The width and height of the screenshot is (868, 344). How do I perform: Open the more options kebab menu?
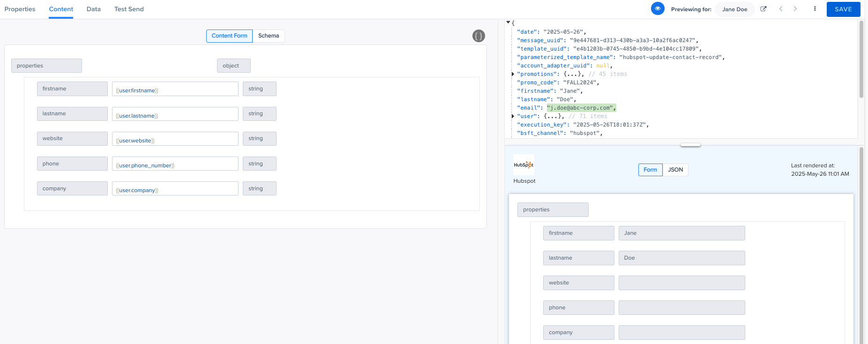(x=815, y=9)
